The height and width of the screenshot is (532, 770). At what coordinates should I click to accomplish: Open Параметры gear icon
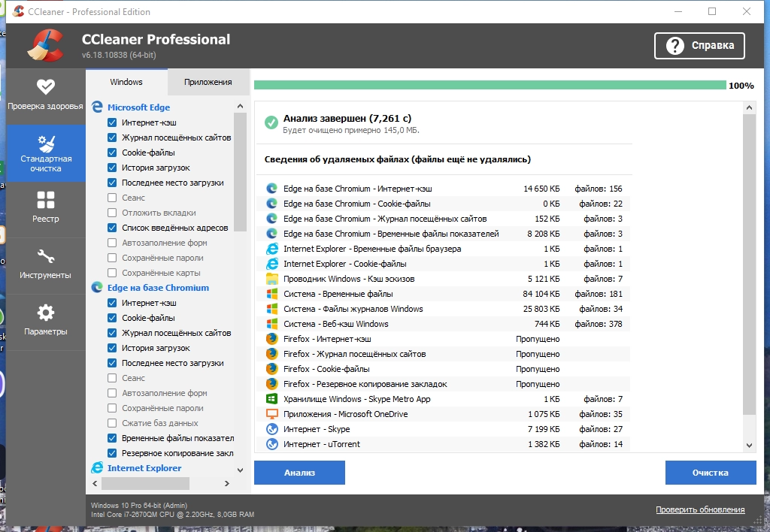point(46,313)
